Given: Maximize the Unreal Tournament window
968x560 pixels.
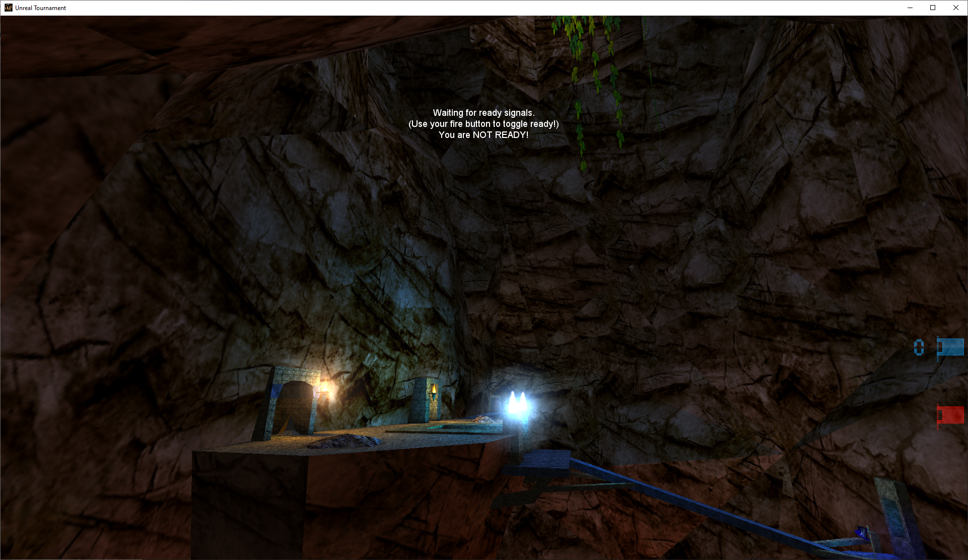Looking at the screenshot, I should point(933,8).
